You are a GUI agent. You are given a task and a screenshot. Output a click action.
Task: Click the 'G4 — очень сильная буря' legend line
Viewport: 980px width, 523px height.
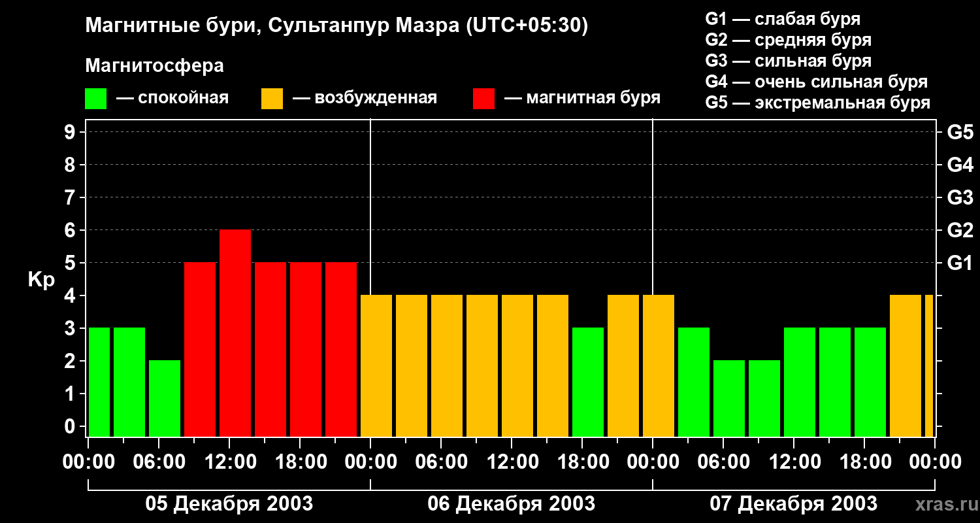[x=817, y=82]
